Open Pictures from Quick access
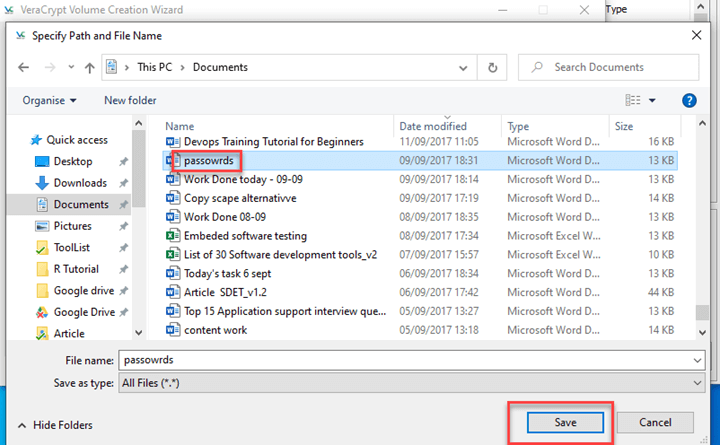 click(x=72, y=226)
